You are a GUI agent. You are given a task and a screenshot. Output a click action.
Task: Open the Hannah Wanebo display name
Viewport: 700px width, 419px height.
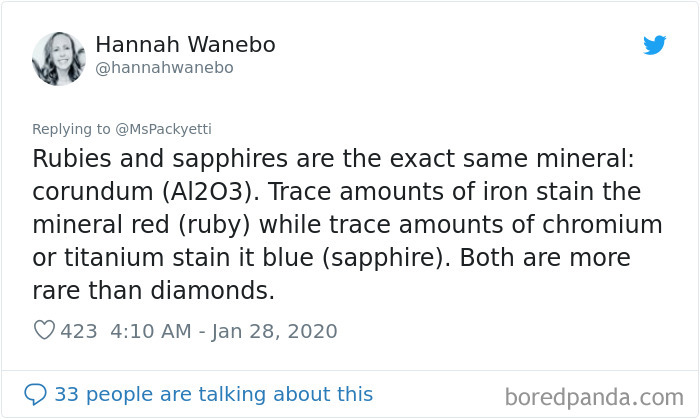(x=185, y=44)
